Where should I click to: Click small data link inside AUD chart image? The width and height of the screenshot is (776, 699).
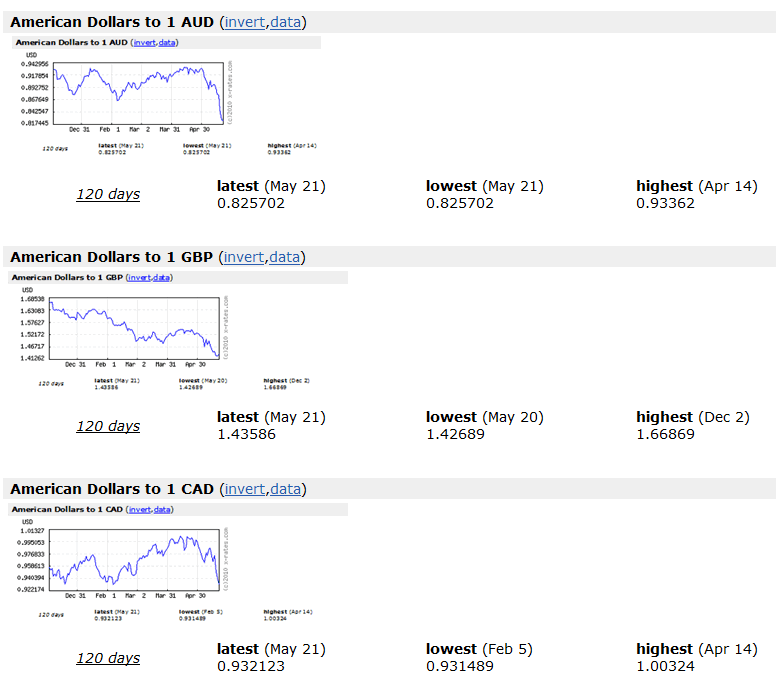tap(168, 42)
